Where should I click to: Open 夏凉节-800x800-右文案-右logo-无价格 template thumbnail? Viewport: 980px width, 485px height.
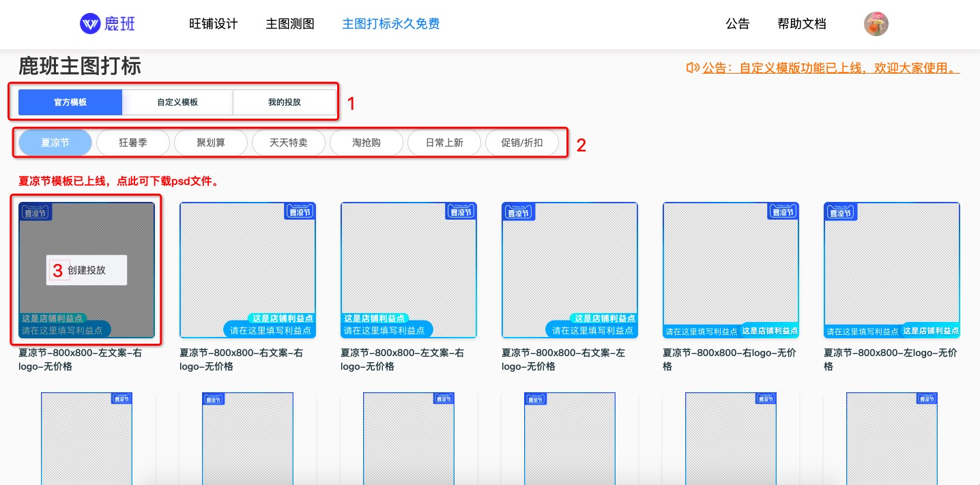point(248,270)
